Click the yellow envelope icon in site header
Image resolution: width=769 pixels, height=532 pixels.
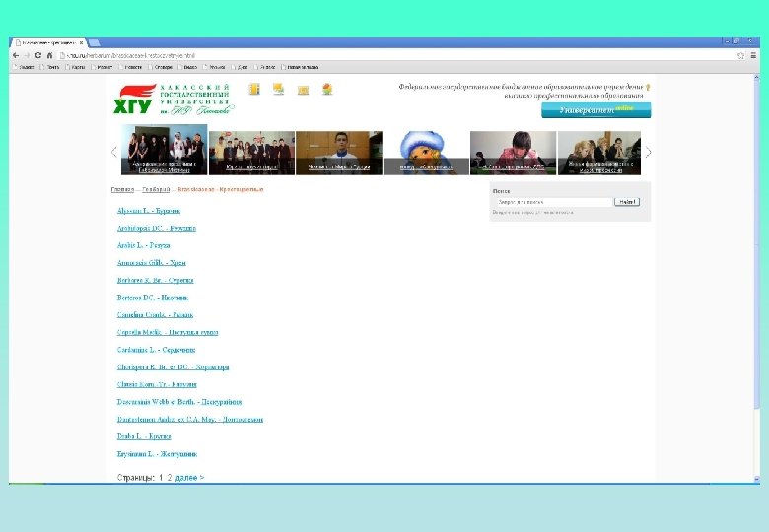[x=303, y=90]
